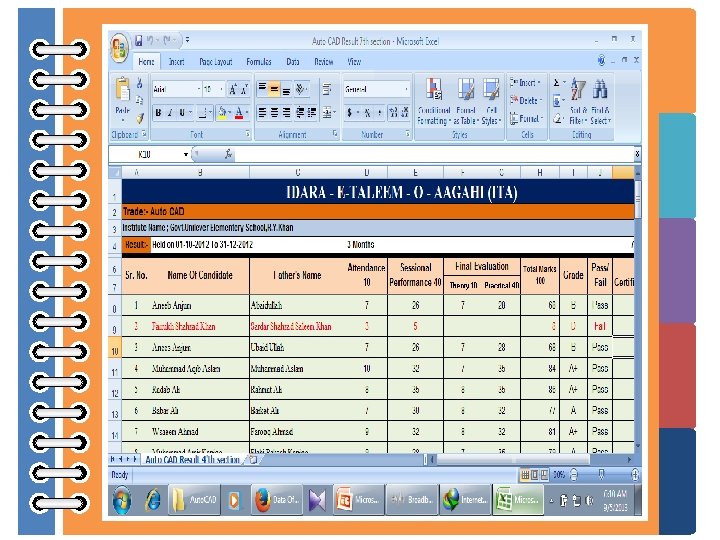
Task: Click the Insert Worksheet tab icon
Action: coord(253,459)
